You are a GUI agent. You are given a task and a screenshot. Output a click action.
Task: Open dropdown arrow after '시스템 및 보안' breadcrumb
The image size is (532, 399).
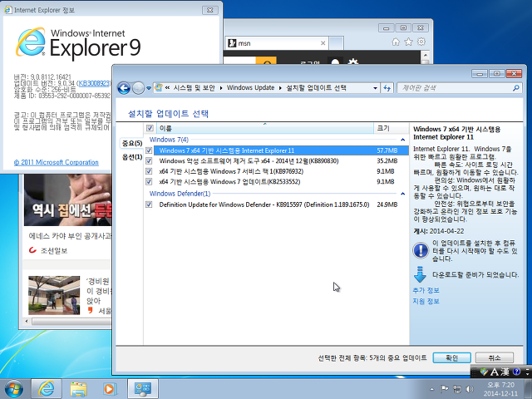point(221,88)
